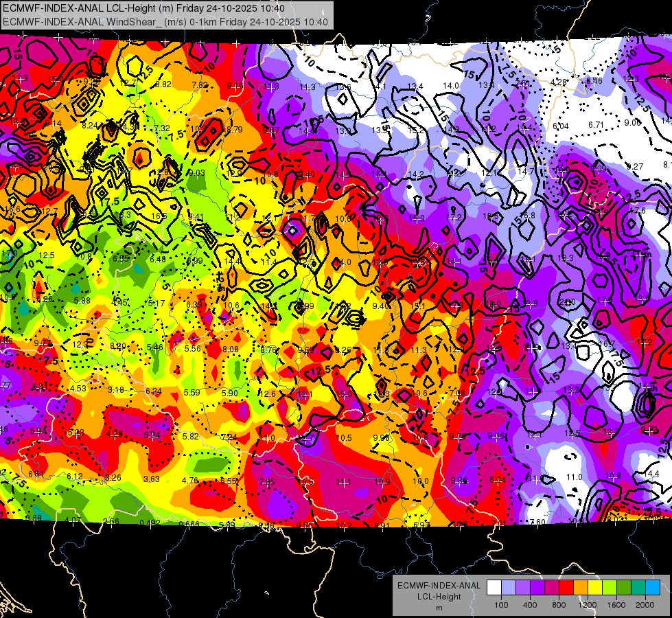672x618 pixels.
Task: Click the grid value '7.24'
Action: (x=229, y=437)
